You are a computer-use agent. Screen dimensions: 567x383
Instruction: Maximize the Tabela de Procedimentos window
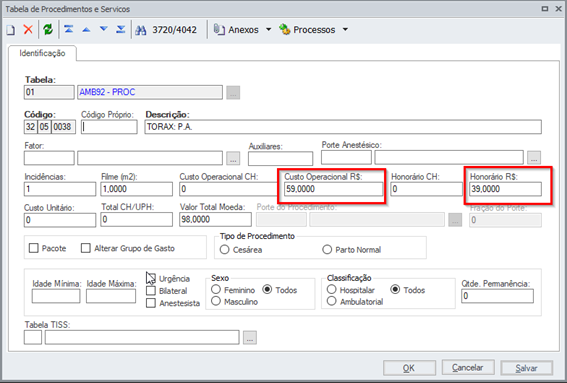pyautogui.click(x=545, y=9)
